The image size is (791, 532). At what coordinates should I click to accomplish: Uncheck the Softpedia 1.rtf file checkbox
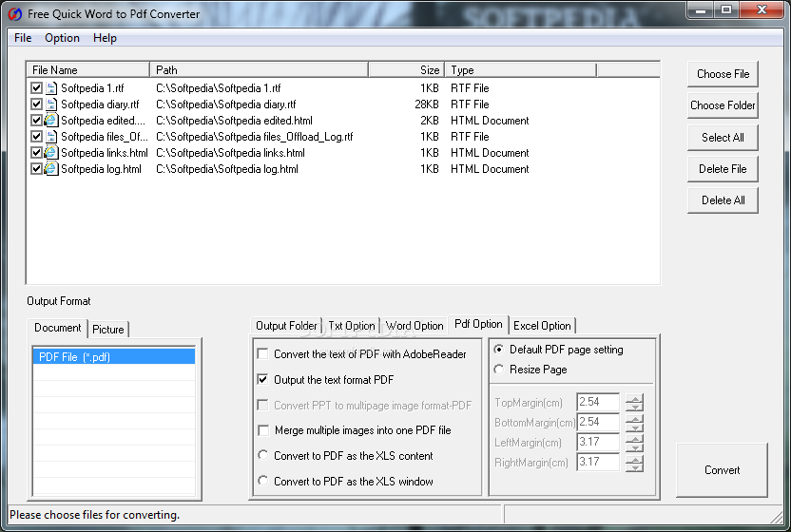36,88
